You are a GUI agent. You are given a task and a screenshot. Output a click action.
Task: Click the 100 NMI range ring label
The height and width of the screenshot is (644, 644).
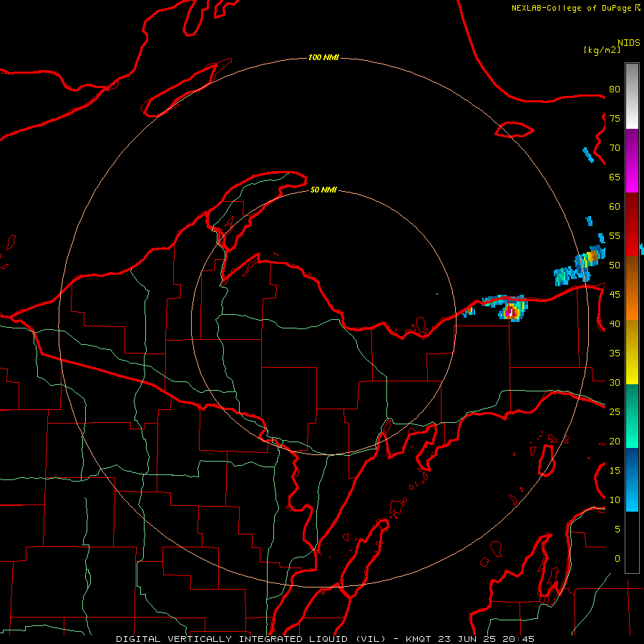[323, 57]
